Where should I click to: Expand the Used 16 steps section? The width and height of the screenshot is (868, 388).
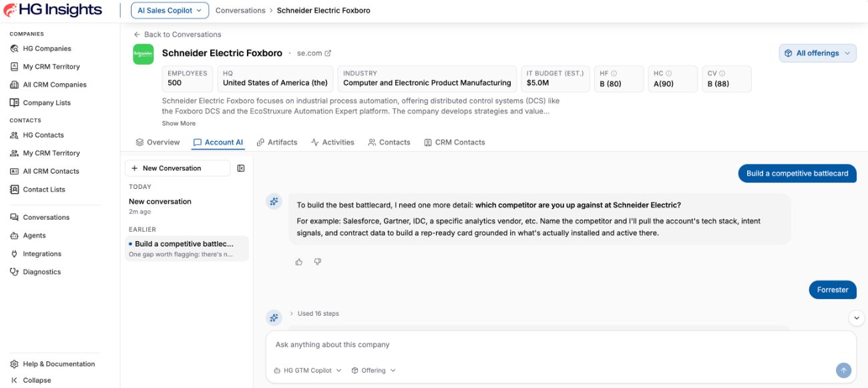click(314, 314)
